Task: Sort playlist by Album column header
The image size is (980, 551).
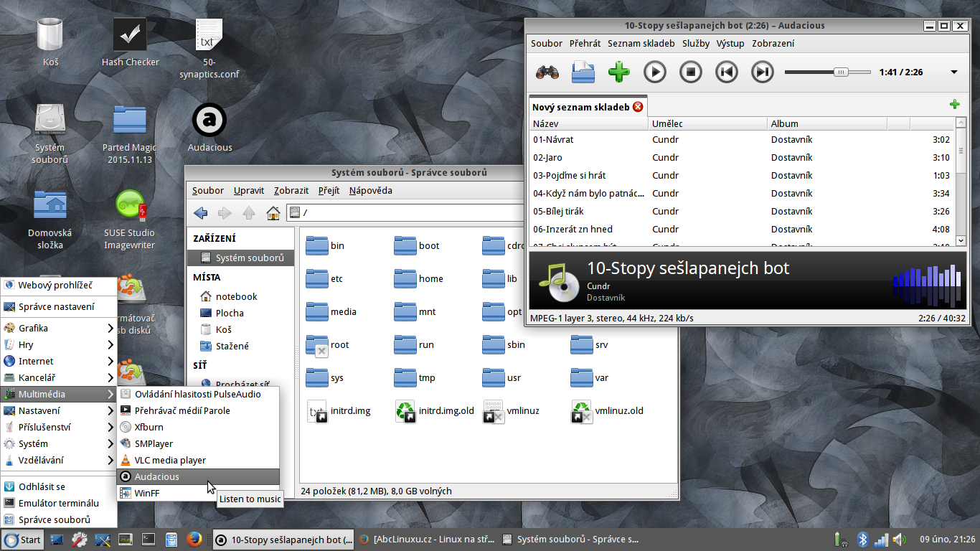Action: coord(826,123)
